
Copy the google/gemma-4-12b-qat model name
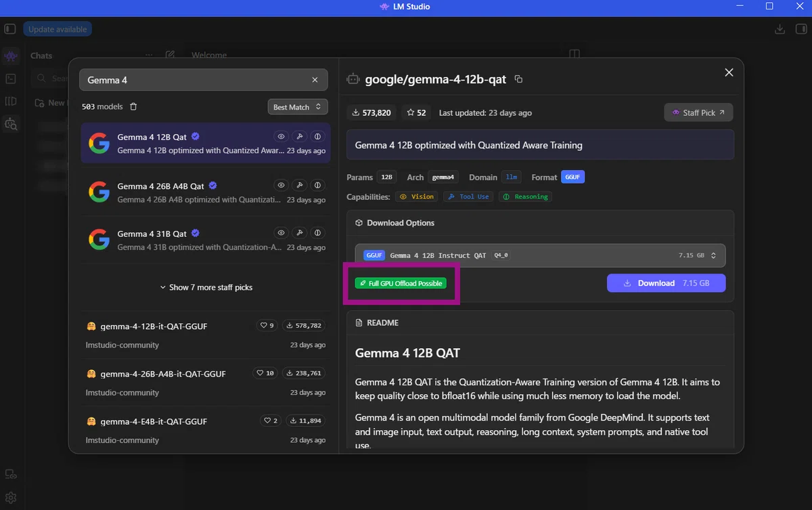519,79
